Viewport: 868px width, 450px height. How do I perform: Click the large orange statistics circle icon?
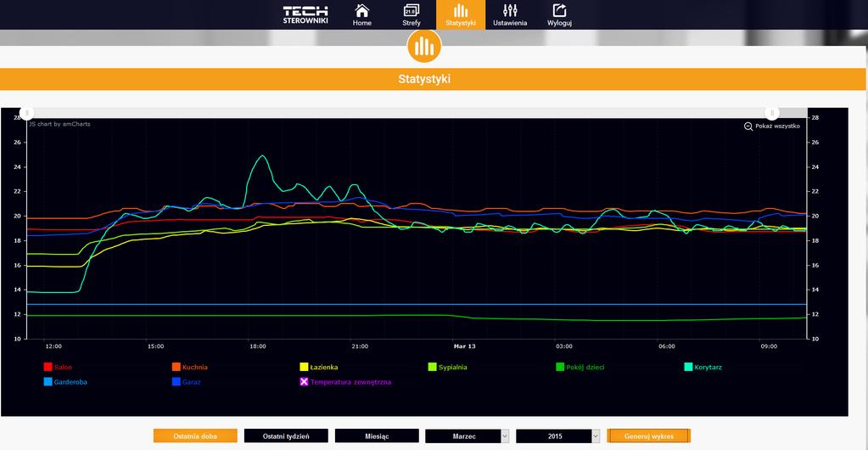(424, 47)
